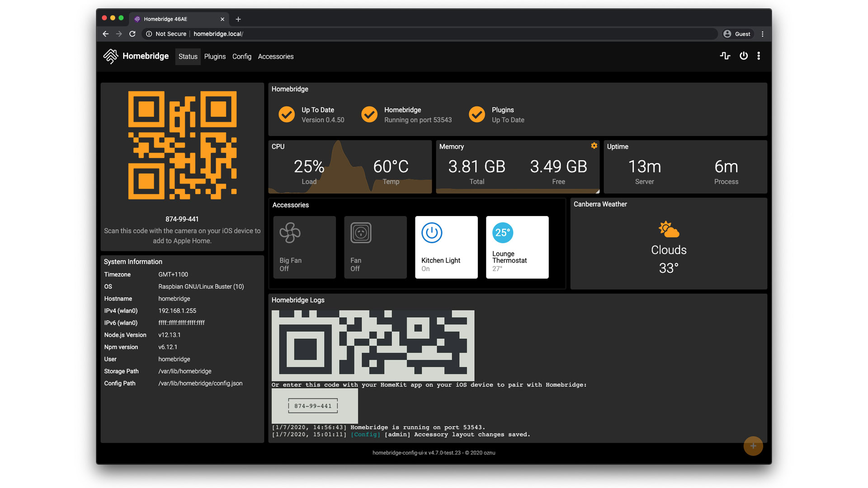Click the activity pulse icon in header

[x=725, y=56]
